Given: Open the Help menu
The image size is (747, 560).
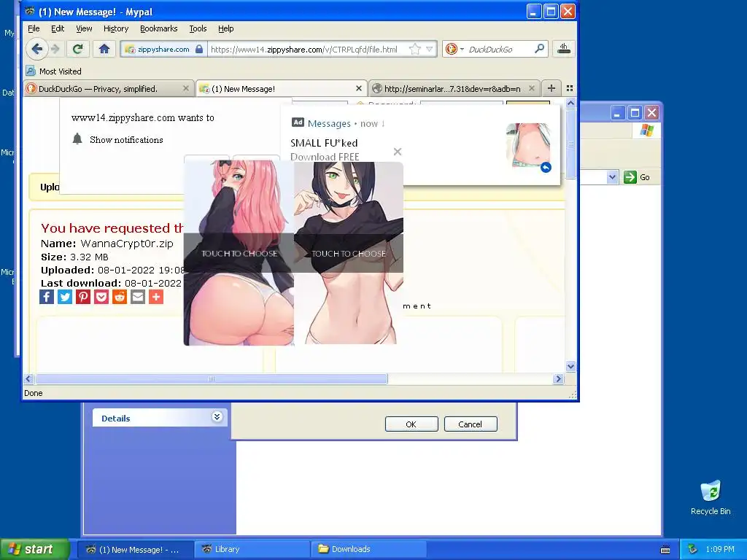Looking at the screenshot, I should (x=226, y=28).
